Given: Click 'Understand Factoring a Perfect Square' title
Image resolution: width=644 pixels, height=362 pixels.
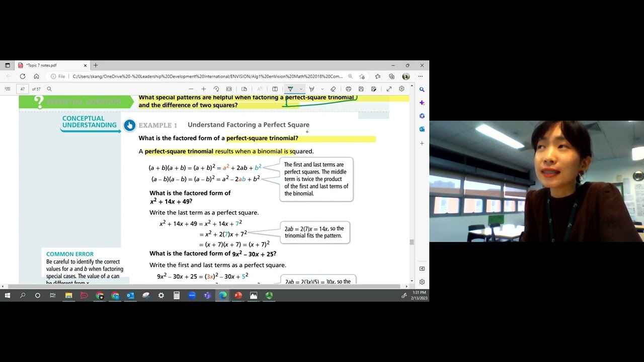Looking at the screenshot, I should coord(249,125).
